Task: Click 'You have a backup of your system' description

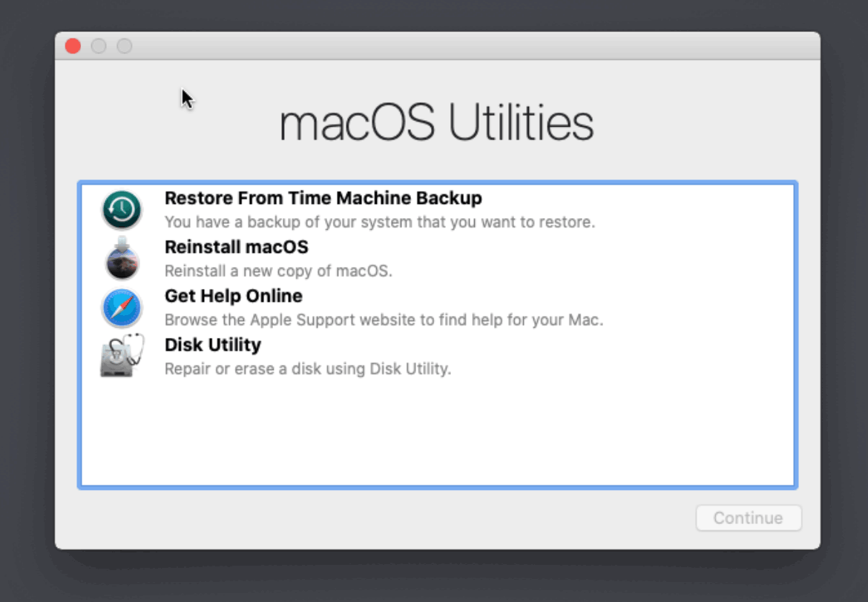Action: (380, 222)
